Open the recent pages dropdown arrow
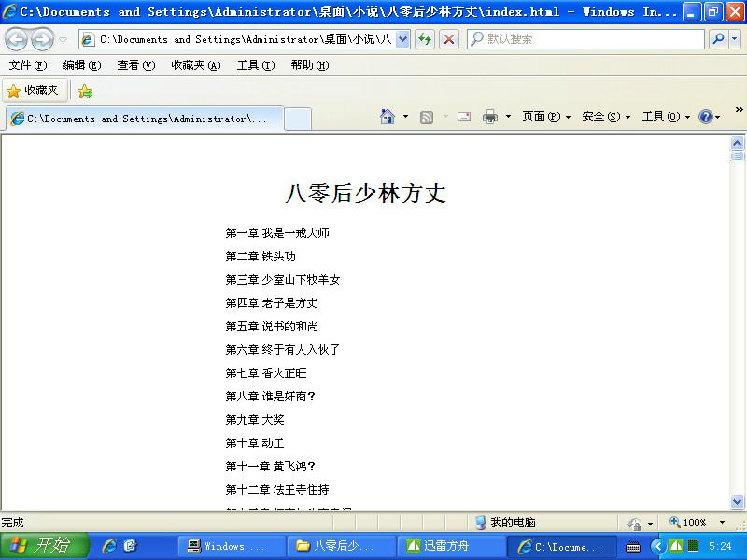This screenshot has height=560, width=747. tap(63, 39)
